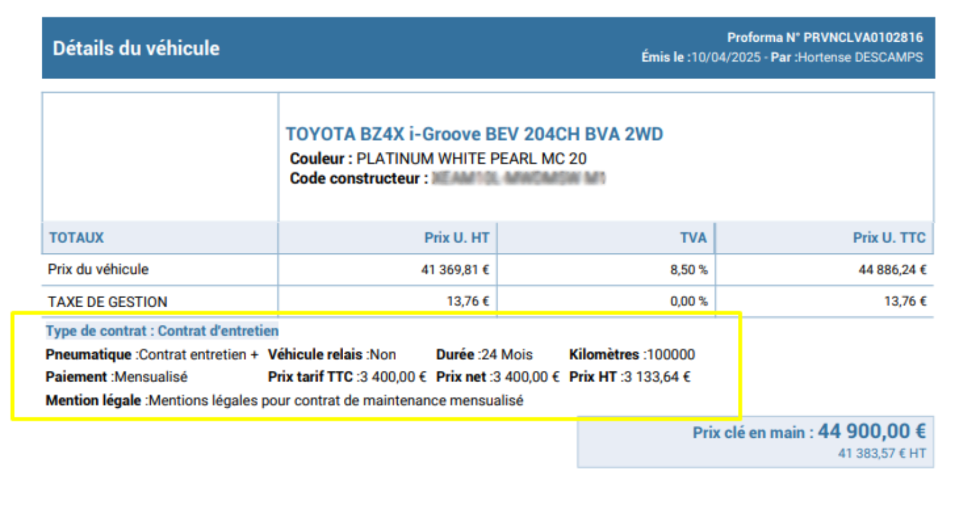This screenshot has height=505, width=980.
Task: Click Pneumatique value 'Contrat entretien +'
Action: point(199,354)
